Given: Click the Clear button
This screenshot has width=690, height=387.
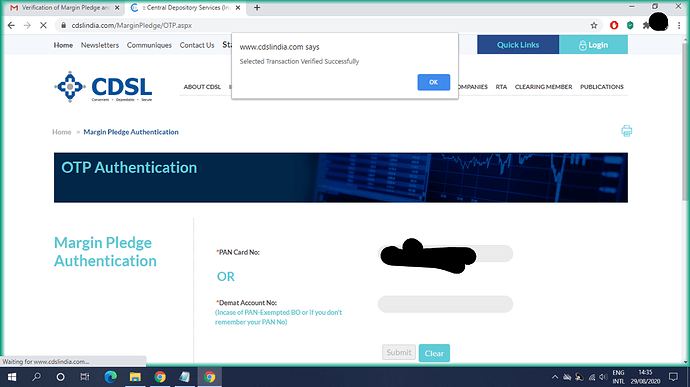Looking at the screenshot, I should (434, 353).
